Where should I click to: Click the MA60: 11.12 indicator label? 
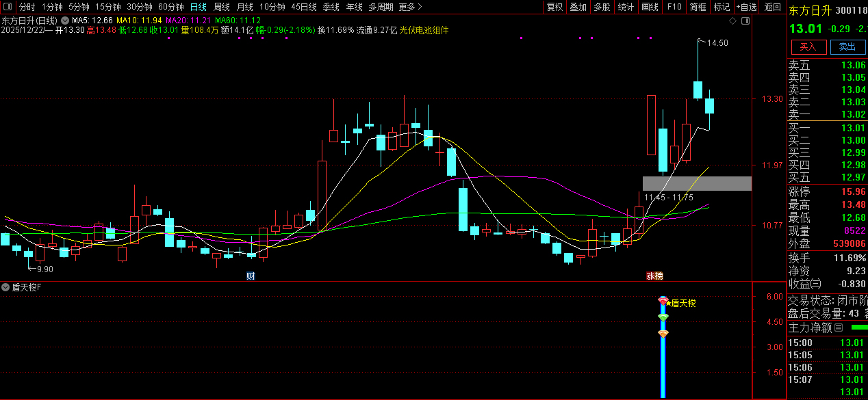coord(238,21)
